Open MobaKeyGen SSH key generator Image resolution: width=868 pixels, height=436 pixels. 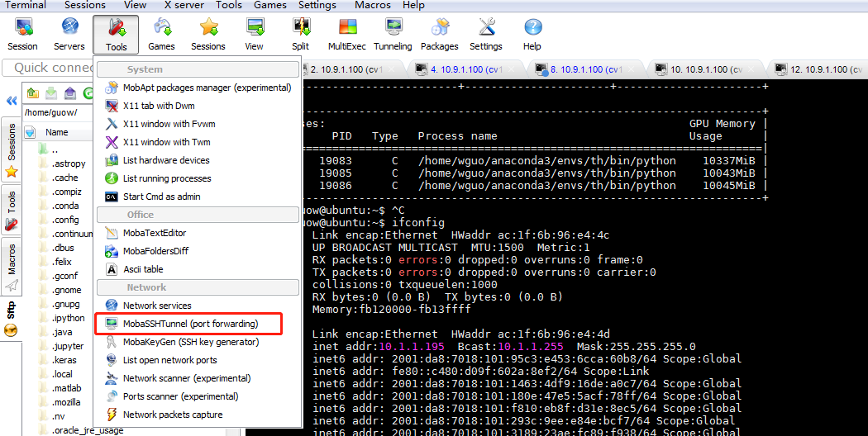click(198, 342)
